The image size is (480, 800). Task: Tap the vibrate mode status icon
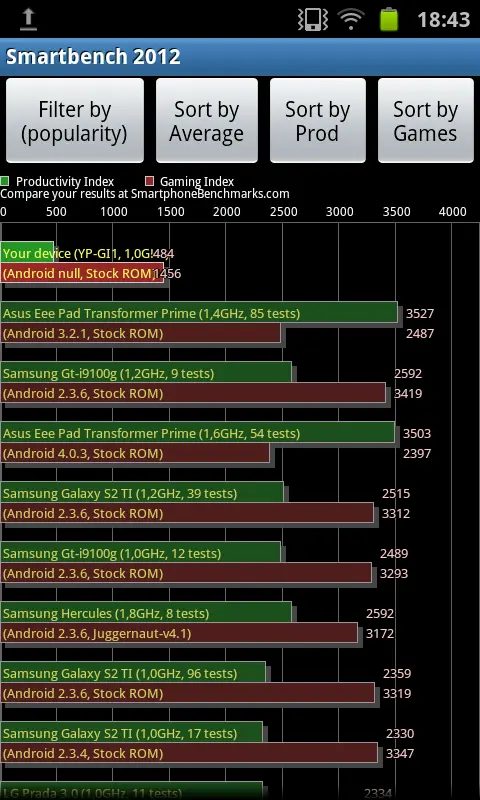[312, 20]
